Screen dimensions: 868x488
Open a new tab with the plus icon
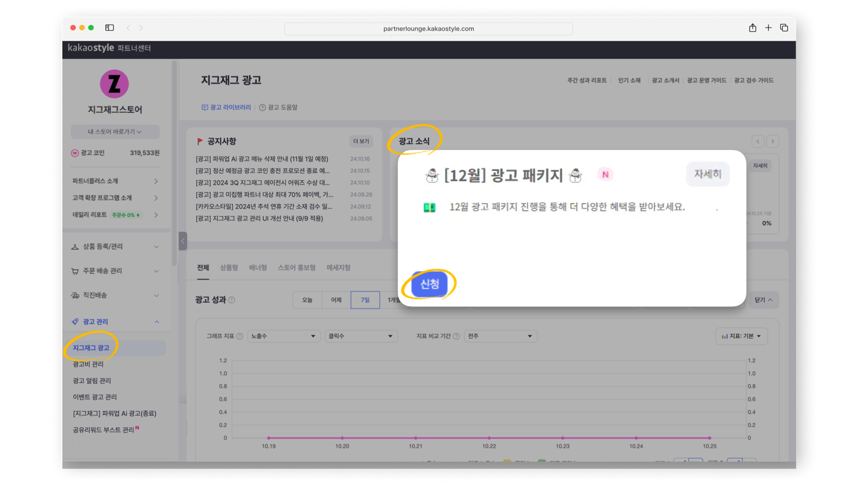click(x=768, y=28)
